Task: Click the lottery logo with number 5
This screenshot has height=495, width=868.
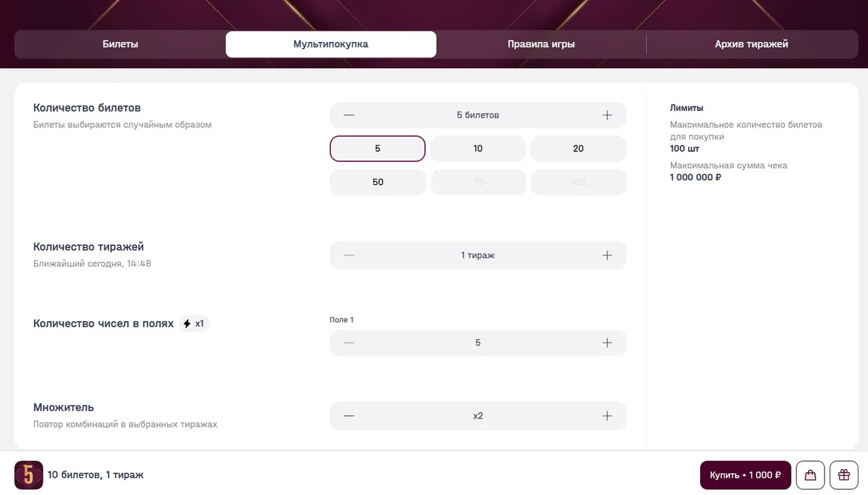Action: coord(29,475)
